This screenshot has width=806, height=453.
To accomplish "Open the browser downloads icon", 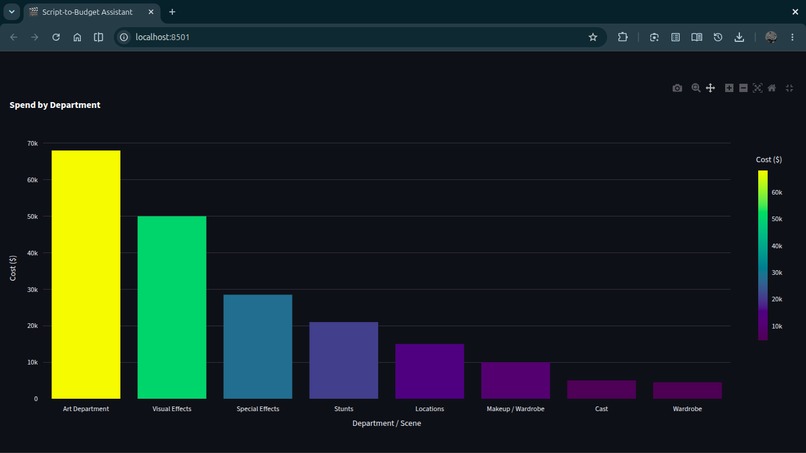I will [739, 37].
